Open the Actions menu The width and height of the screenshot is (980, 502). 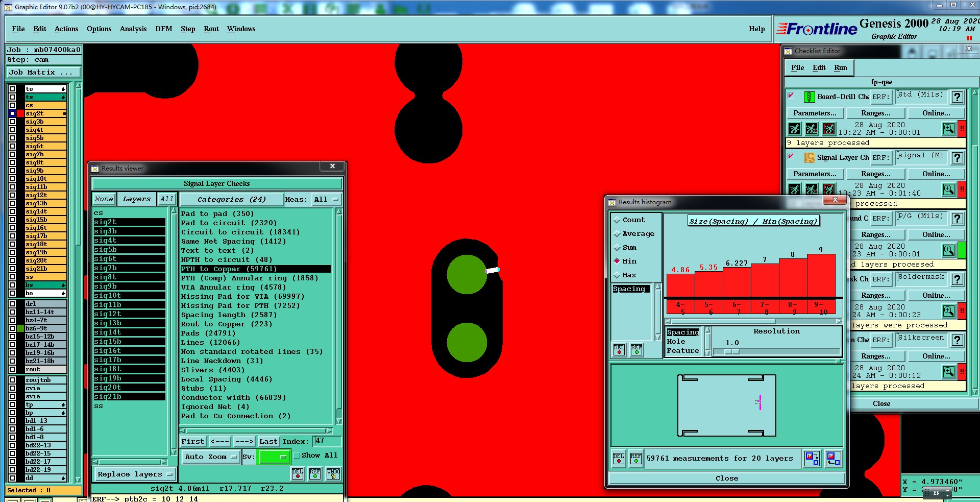point(66,29)
